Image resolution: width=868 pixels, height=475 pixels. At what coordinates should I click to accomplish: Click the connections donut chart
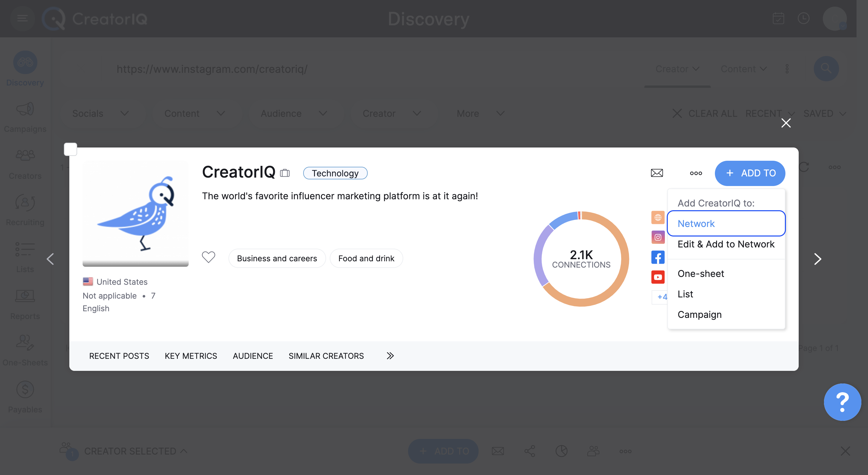[581, 259]
